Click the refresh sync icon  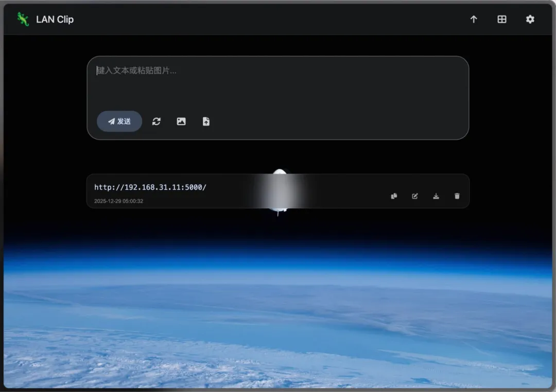click(157, 121)
